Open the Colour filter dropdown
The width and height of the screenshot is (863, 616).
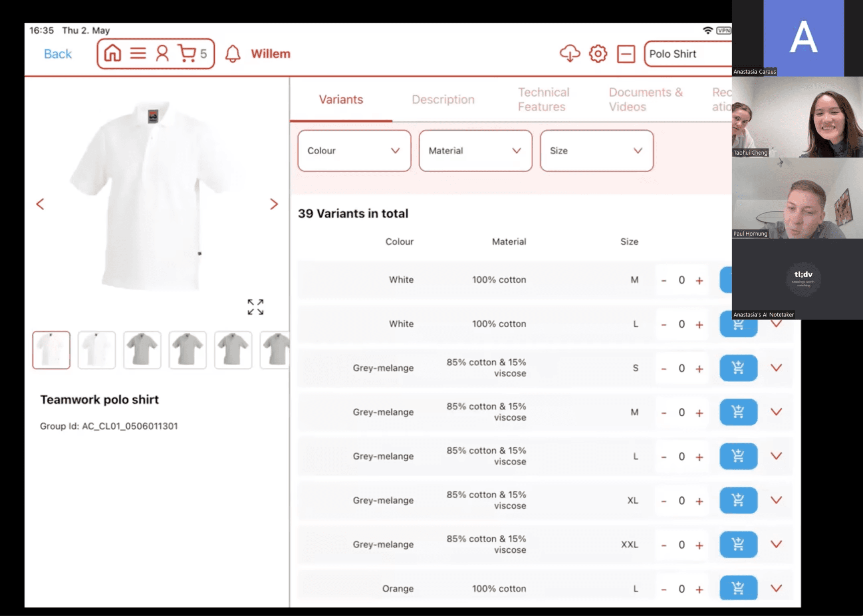tap(354, 151)
